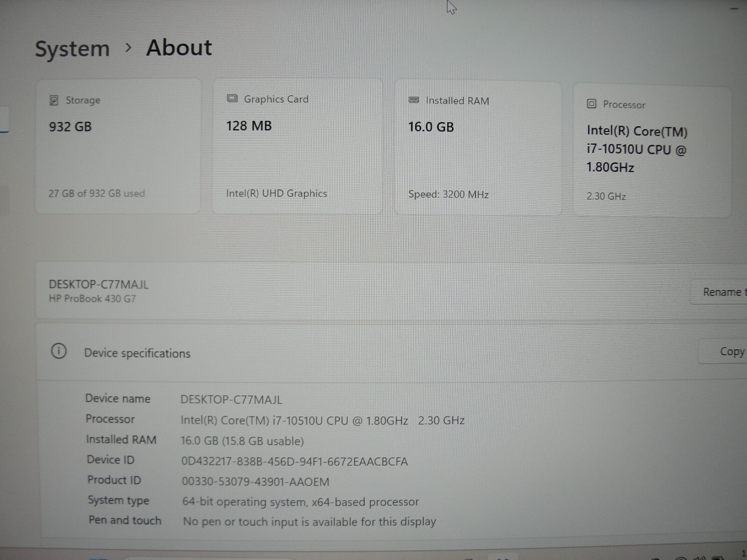The image size is (747, 560).
Task: Click the 'Storage' tile title
Action: [x=83, y=100]
